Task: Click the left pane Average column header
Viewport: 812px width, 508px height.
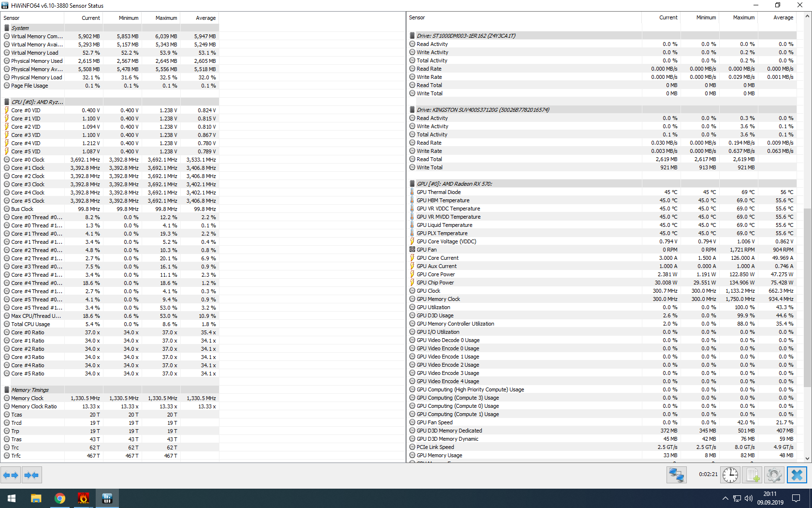Action: pyautogui.click(x=200, y=18)
